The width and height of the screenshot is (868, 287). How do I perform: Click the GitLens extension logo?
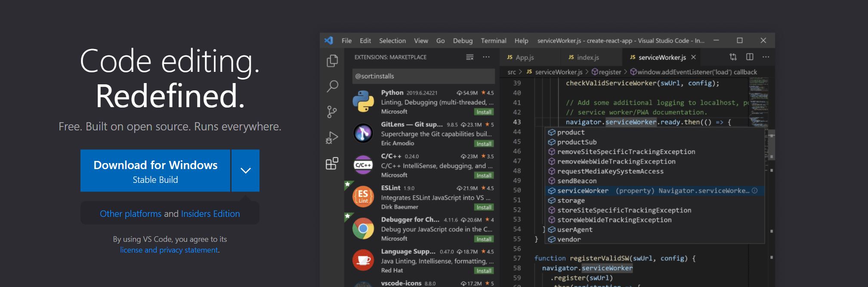click(363, 133)
